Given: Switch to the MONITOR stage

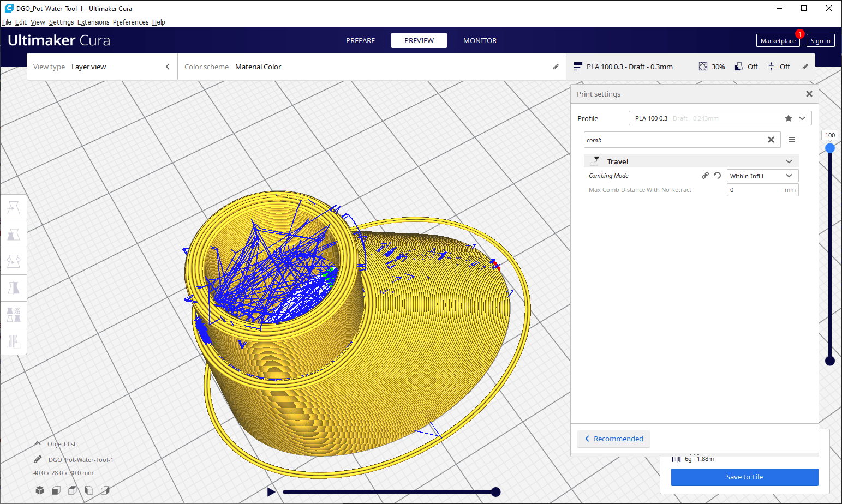Looking at the screenshot, I should coord(480,40).
